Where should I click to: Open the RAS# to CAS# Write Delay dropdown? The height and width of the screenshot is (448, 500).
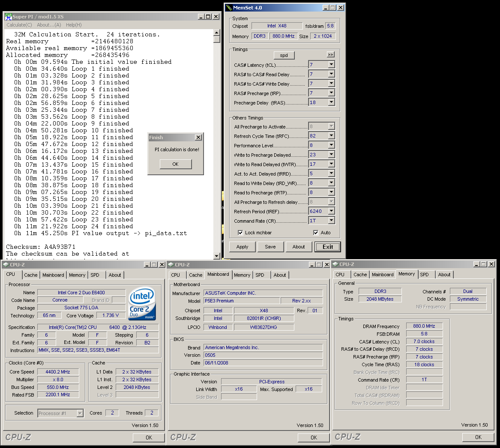(331, 84)
